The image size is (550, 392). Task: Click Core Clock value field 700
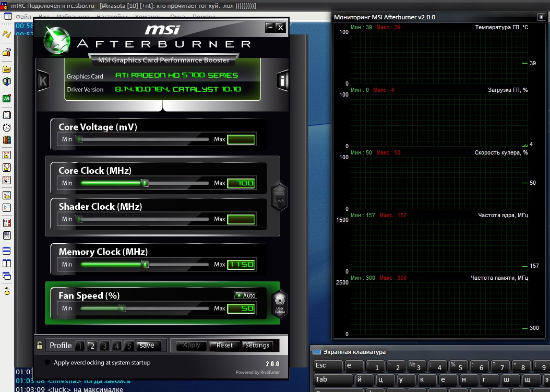[241, 183]
